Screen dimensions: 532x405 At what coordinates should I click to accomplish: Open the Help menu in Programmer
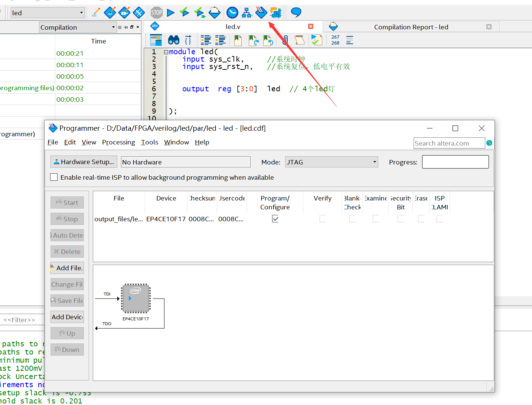click(202, 142)
